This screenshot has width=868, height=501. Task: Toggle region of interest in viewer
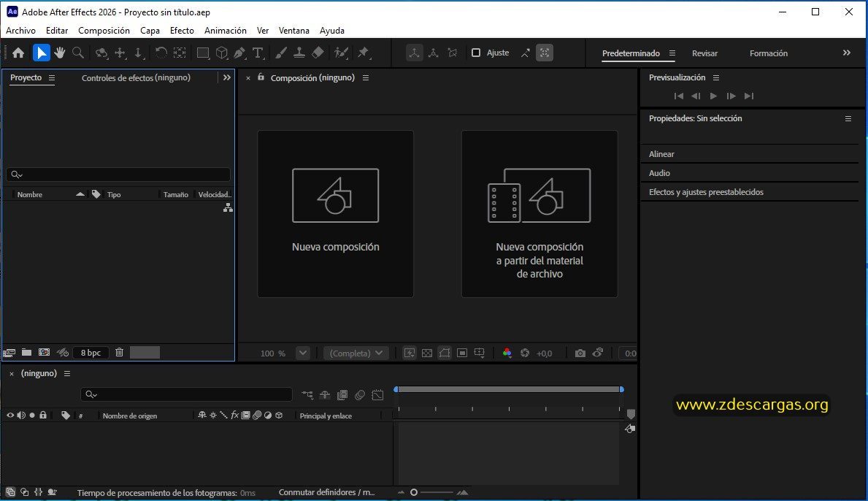(462, 353)
